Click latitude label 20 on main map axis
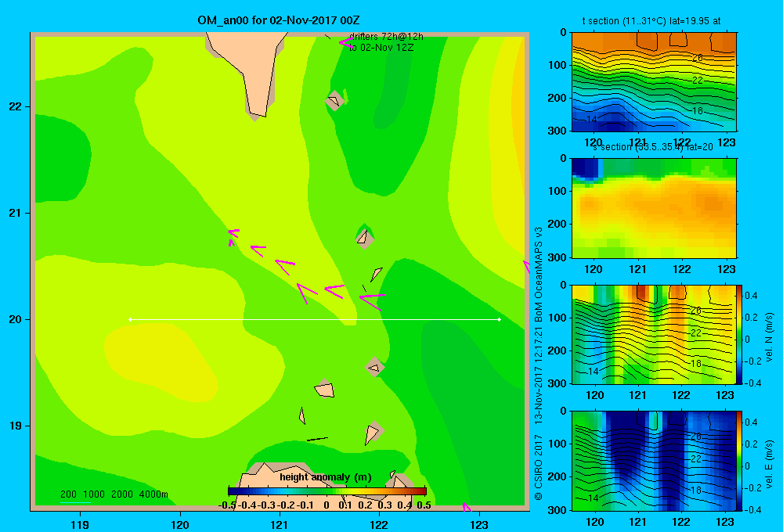 [16, 319]
